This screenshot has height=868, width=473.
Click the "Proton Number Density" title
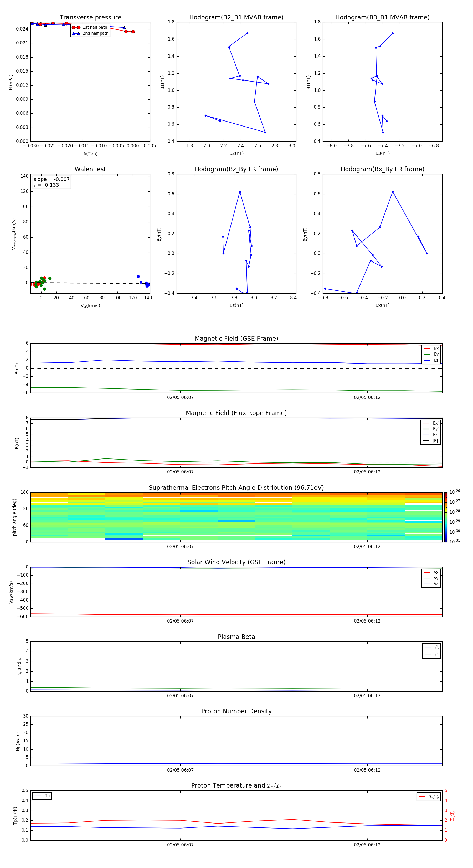pyautogui.click(x=236, y=711)
